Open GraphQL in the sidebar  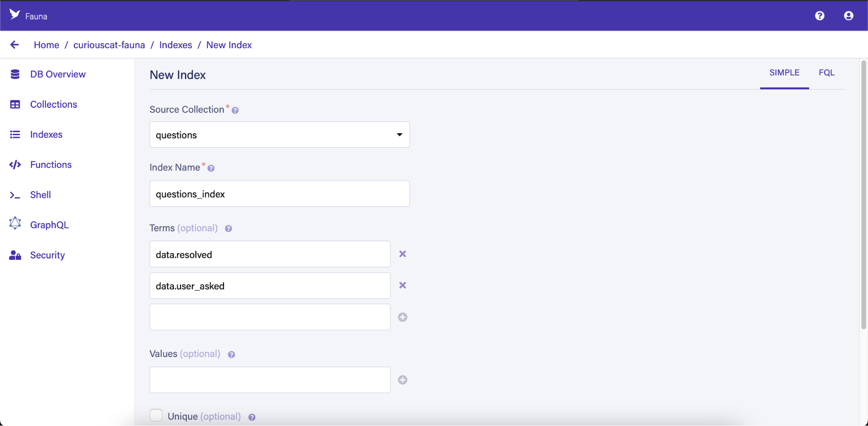(49, 225)
